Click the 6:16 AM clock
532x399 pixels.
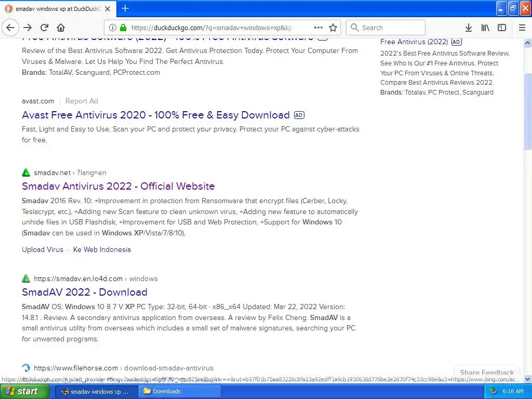(513, 392)
